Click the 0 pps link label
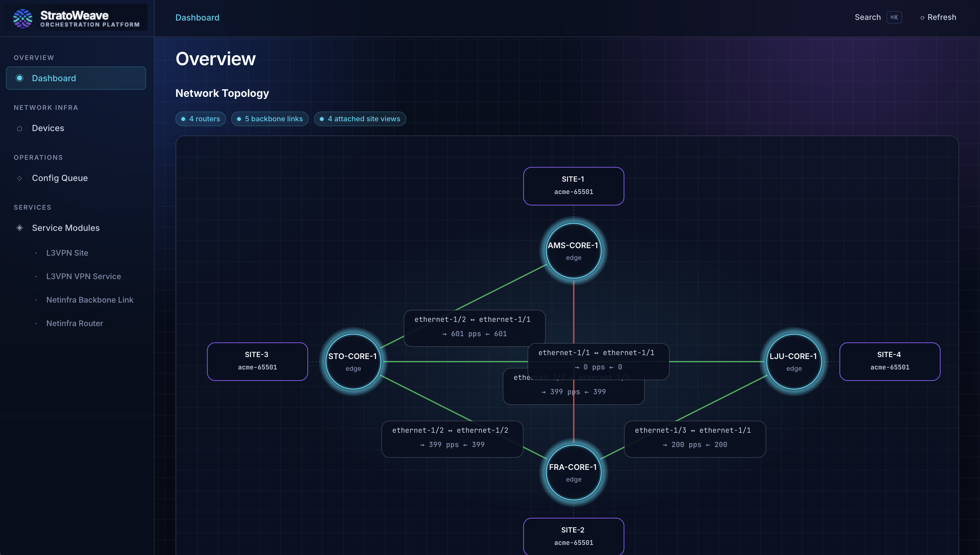This screenshot has height=555, width=980. (598, 361)
